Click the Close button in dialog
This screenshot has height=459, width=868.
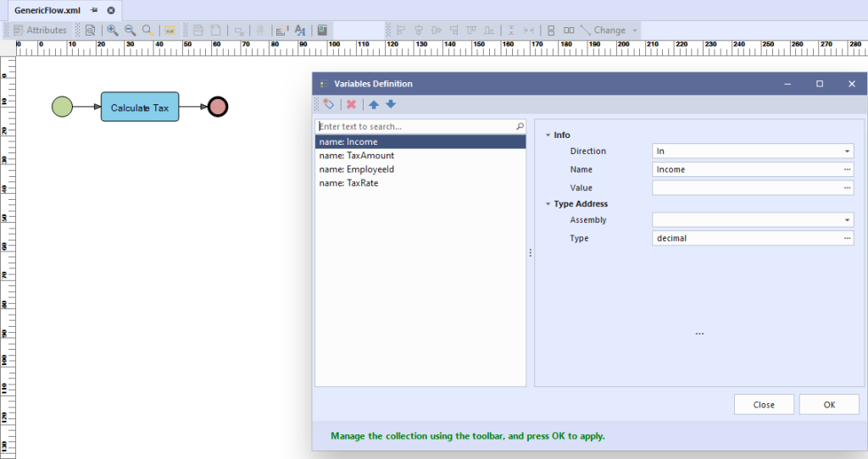click(x=764, y=405)
